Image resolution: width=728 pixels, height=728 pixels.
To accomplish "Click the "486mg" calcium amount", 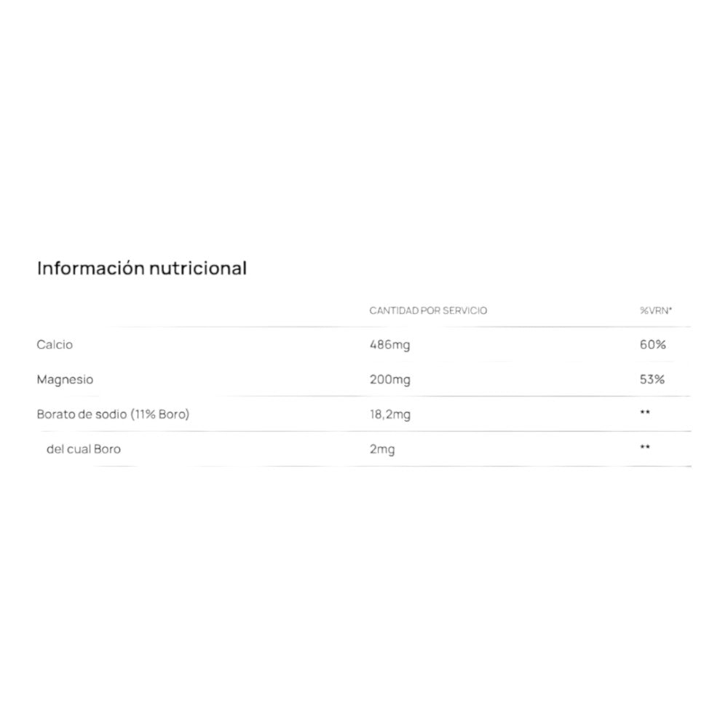I will [x=389, y=345].
